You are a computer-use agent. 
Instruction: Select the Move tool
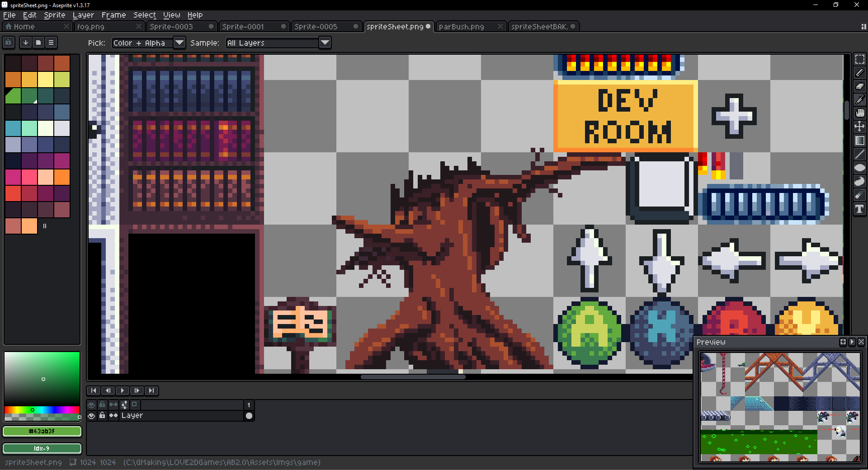click(x=859, y=127)
